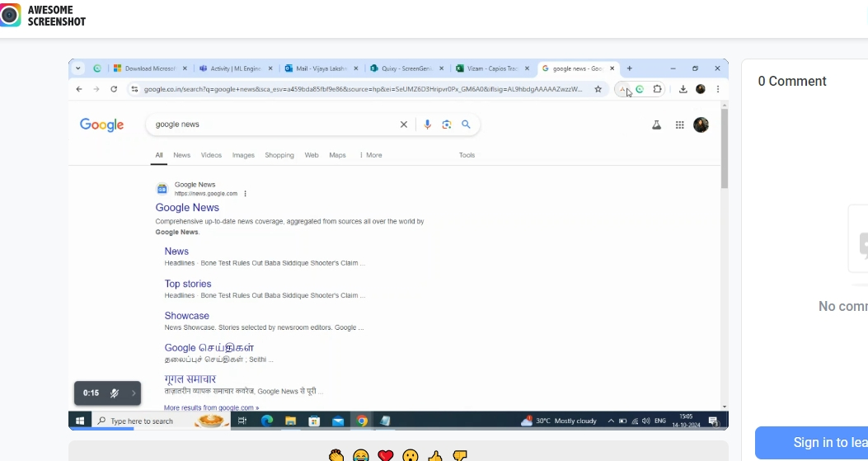Click the magnifier search button

466,124
